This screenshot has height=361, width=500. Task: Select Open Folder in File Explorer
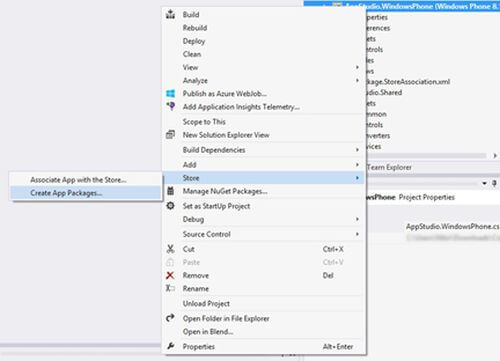tap(226, 318)
